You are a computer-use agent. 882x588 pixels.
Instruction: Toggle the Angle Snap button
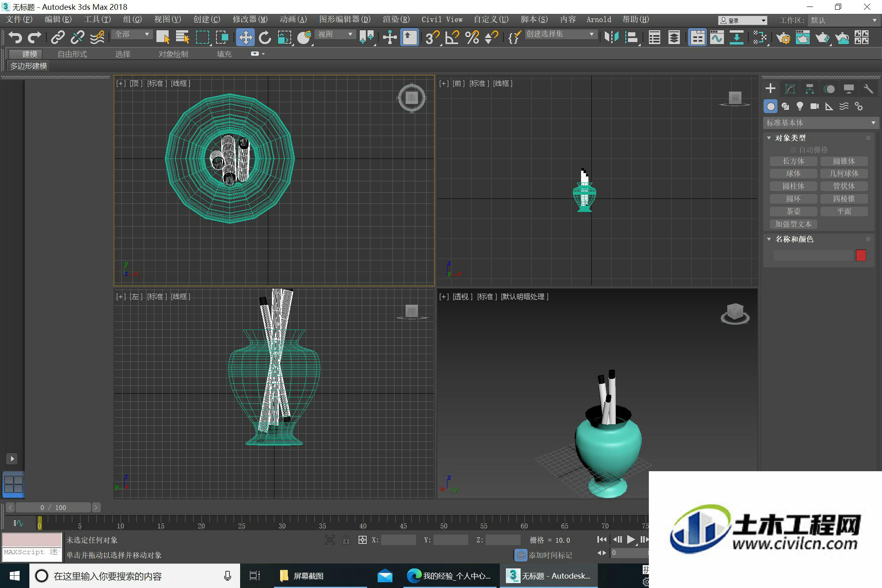[x=452, y=38]
